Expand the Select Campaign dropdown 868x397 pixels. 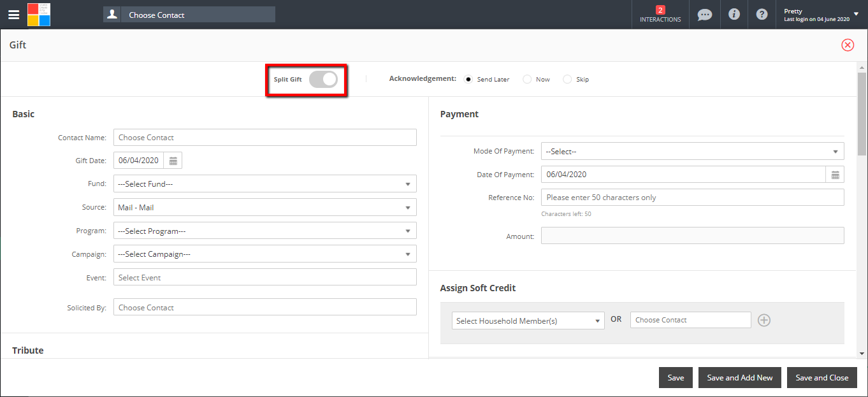click(x=264, y=254)
